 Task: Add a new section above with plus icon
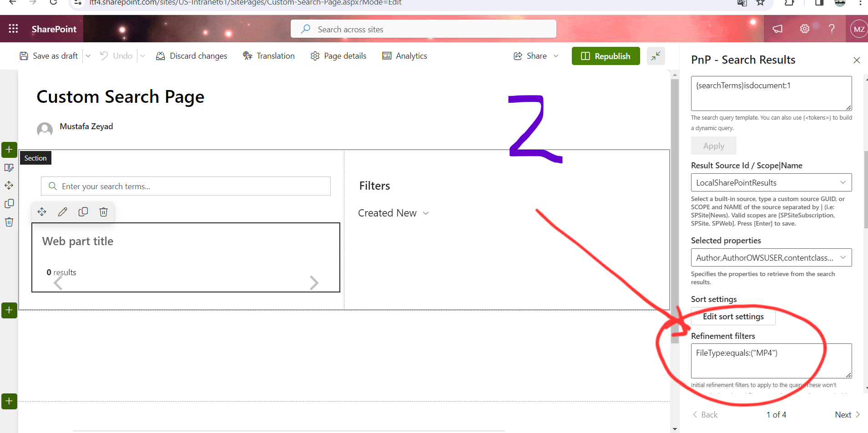click(x=9, y=150)
